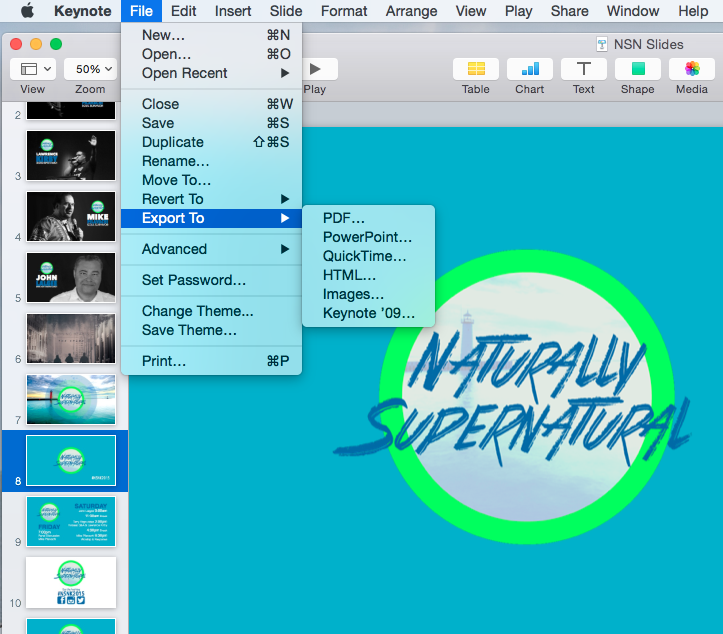Click Duplicate in File menu
The width and height of the screenshot is (723, 634).
click(212, 142)
